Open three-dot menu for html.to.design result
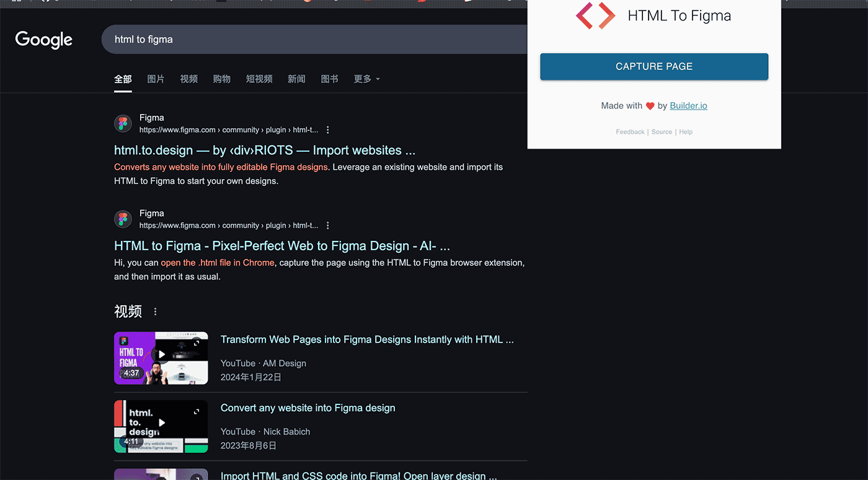The width and height of the screenshot is (868, 480). click(x=328, y=130)
